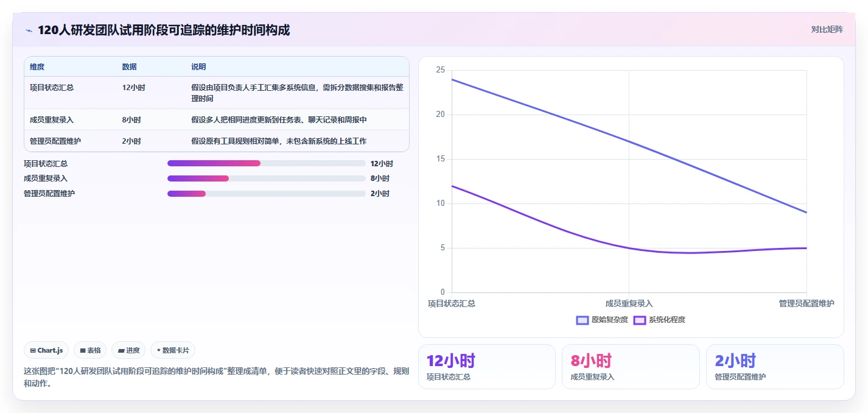Click the 8小时 value in the table
Image resolution: width=868 pixels, height=413 pixels.
(x=131, y=120)
